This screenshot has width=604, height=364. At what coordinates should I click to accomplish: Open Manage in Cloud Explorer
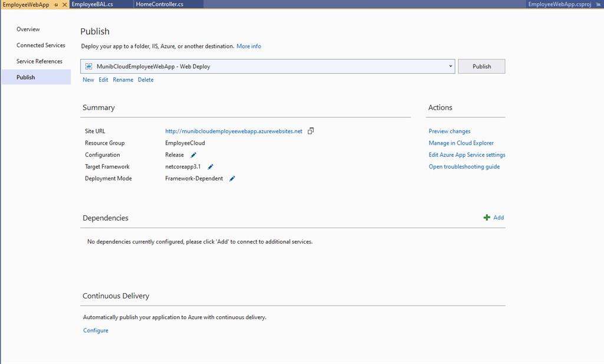[461, 143]
